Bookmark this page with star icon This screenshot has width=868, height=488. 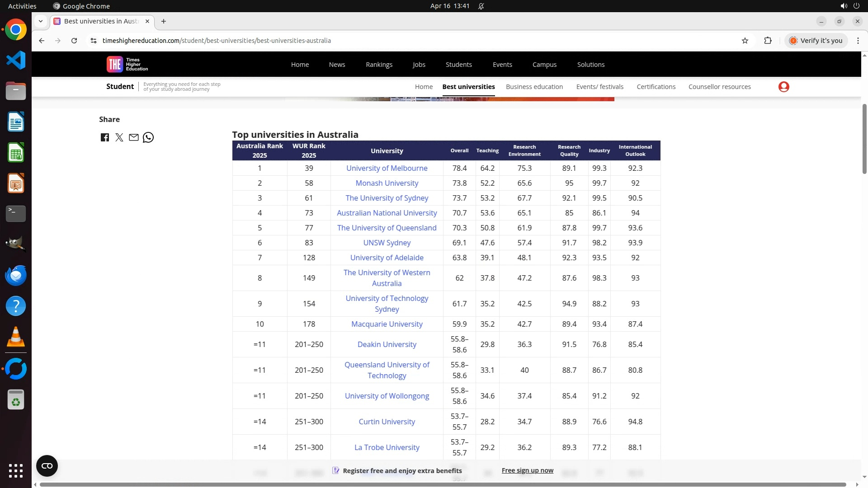click(x=745, y=41)
